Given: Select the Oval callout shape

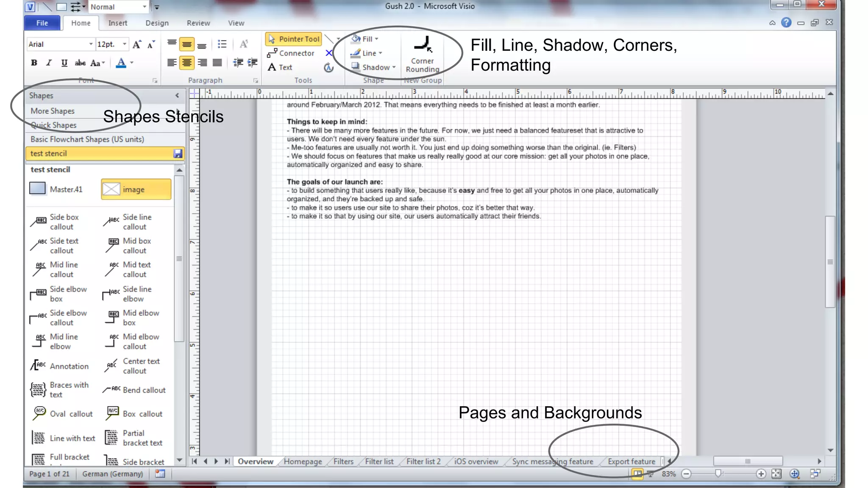Looking at the screenshot, I should [62, 414].
